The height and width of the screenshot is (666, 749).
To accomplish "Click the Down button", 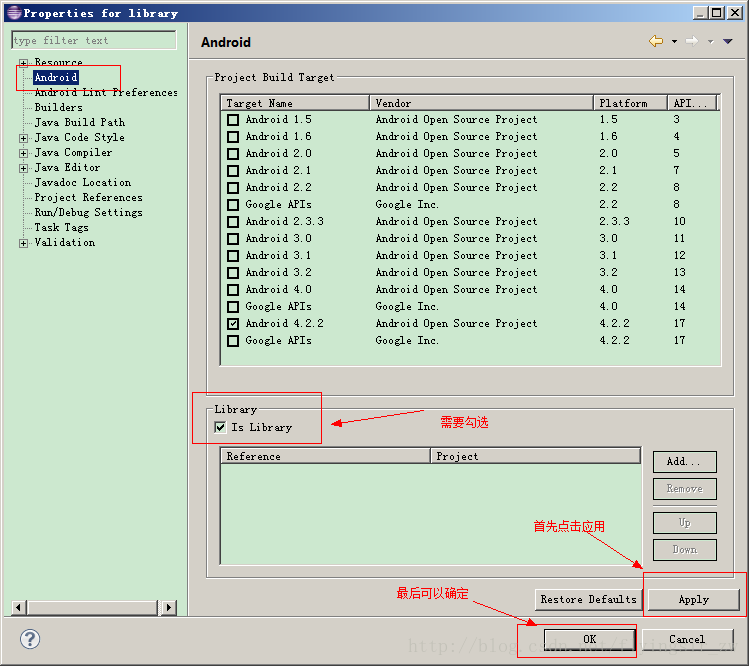I will 685,550.
